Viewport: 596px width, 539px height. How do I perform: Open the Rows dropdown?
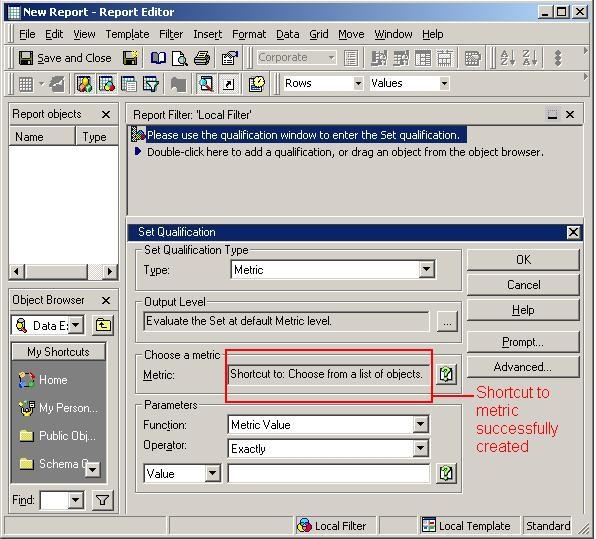pyautogui.click(x=358, y=83)
